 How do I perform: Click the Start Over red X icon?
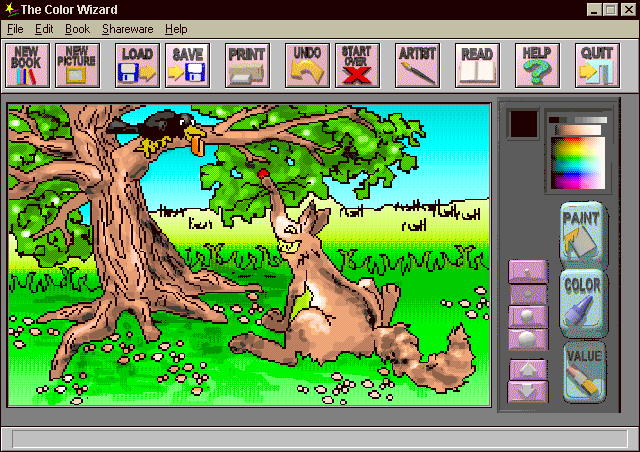(x=358, y=66)
